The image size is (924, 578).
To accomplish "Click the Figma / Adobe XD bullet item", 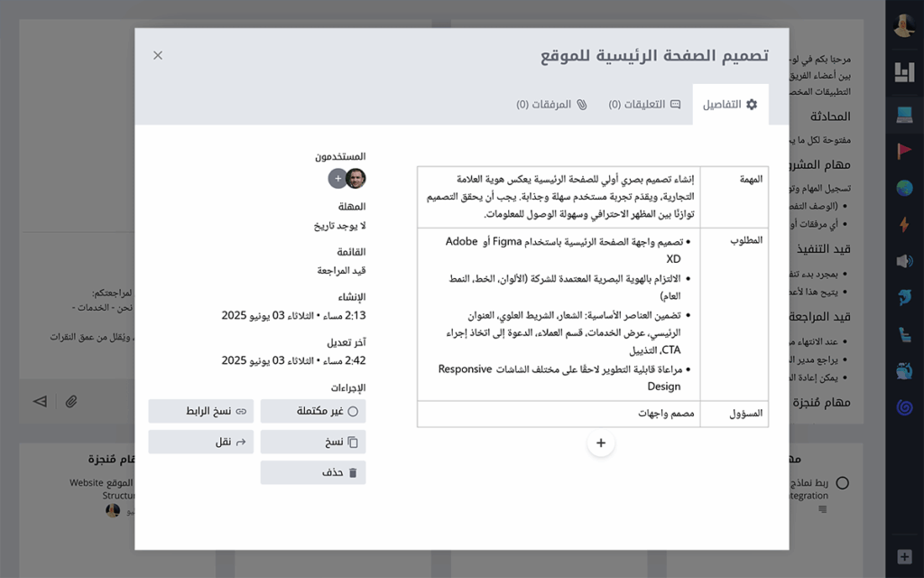I will click(x=568, y=250).
